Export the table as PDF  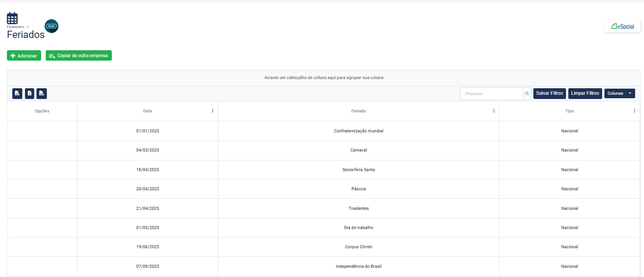[x=17, y=94]
